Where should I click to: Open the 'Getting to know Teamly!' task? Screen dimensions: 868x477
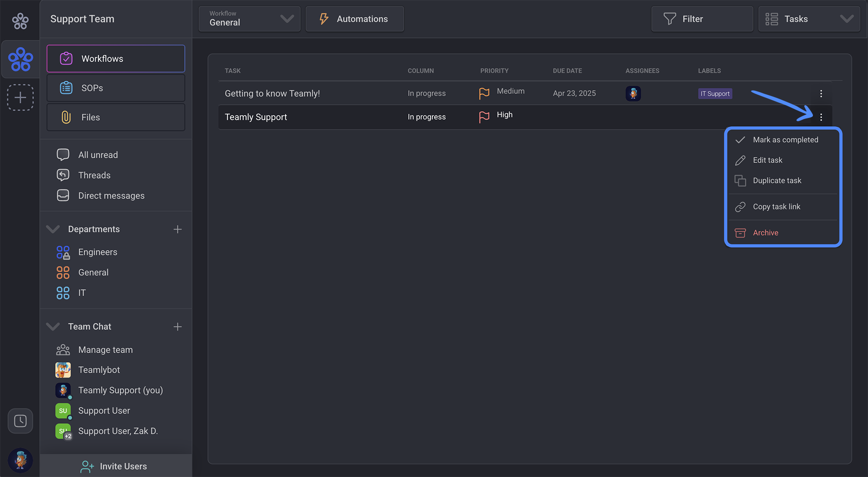coord(272,93)
